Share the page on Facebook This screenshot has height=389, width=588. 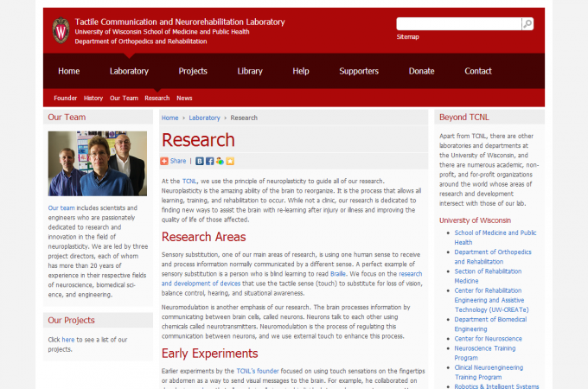(209, 161)
